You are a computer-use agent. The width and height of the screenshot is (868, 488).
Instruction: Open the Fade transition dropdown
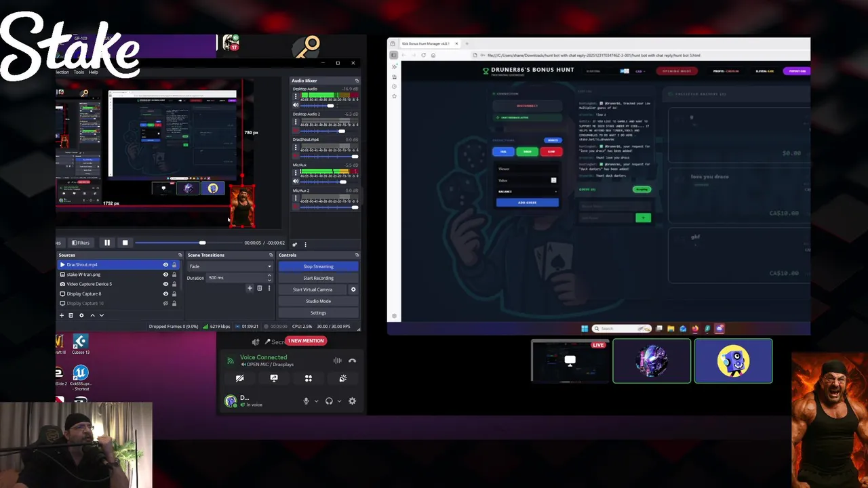click(x=230, y=266)
